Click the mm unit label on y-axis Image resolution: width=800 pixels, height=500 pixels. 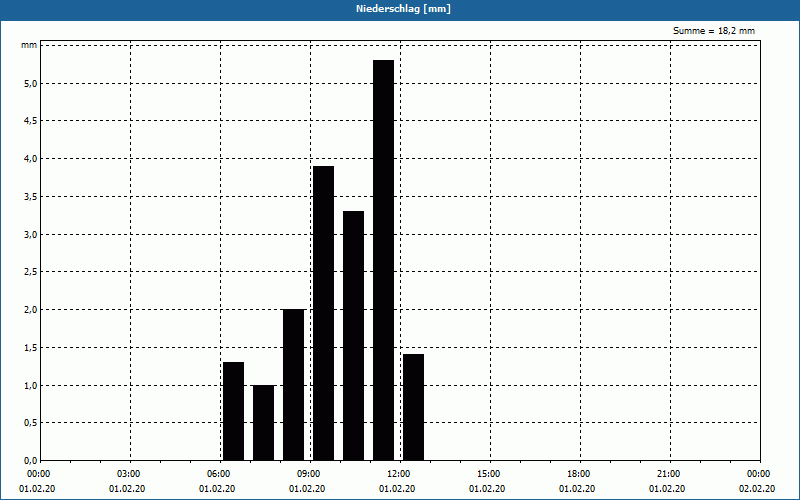click(x=29, y=45)
